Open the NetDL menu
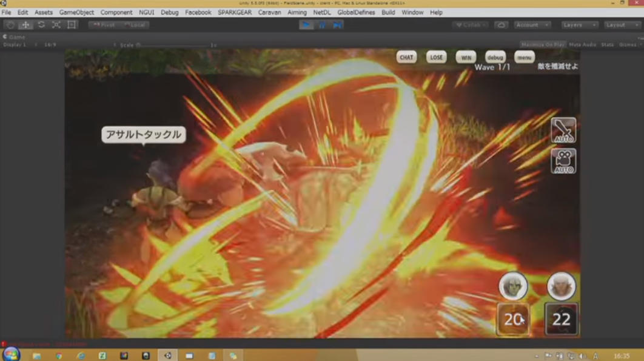Viewport: 644px width, 361px height. (322, 12)
